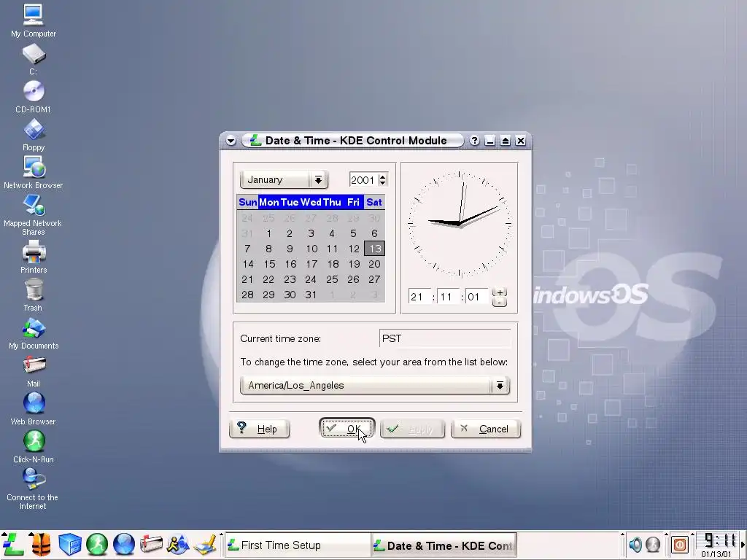Select day 18 in the calendar
The image size is (747, 560).
(332, 264)
